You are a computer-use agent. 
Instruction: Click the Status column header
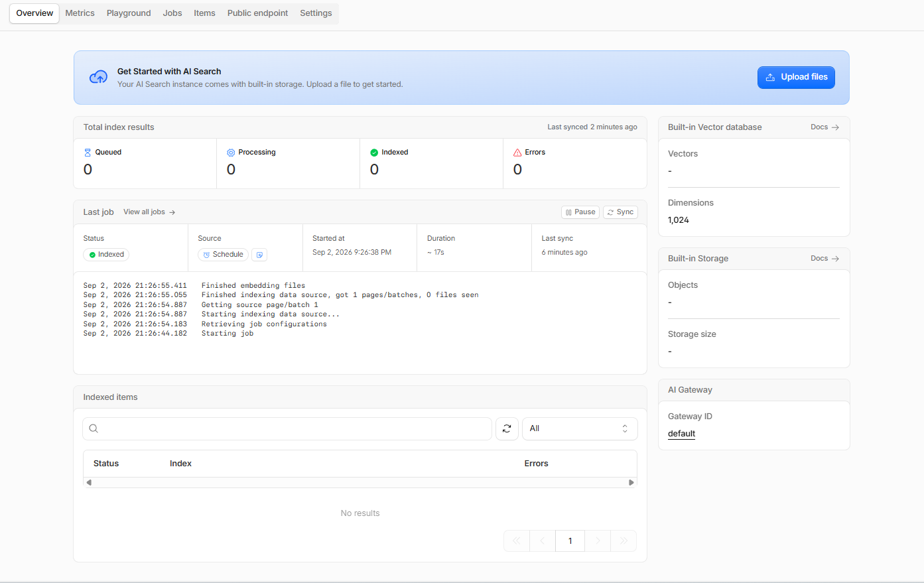[106, 464]
